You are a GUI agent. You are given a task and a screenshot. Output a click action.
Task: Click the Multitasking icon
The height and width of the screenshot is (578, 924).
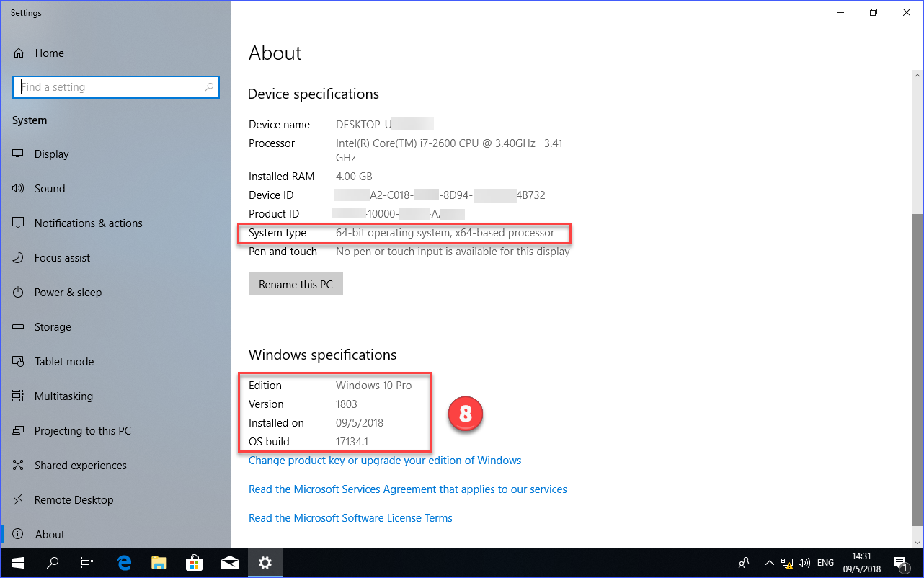19,396
